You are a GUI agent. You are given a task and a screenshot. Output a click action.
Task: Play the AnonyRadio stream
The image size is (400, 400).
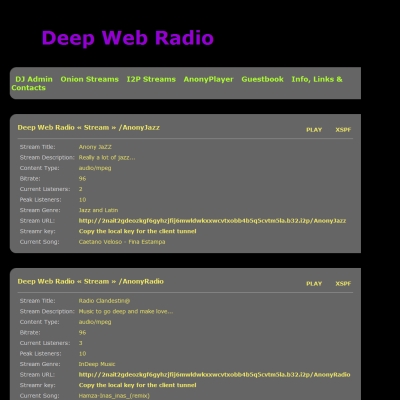(314, 284)
